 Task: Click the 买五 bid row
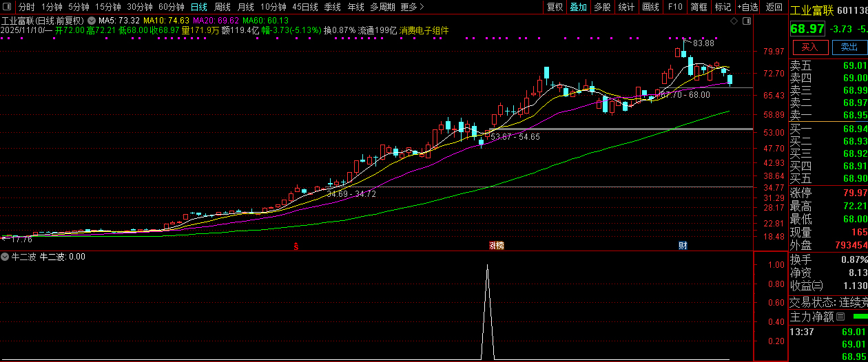828,178
